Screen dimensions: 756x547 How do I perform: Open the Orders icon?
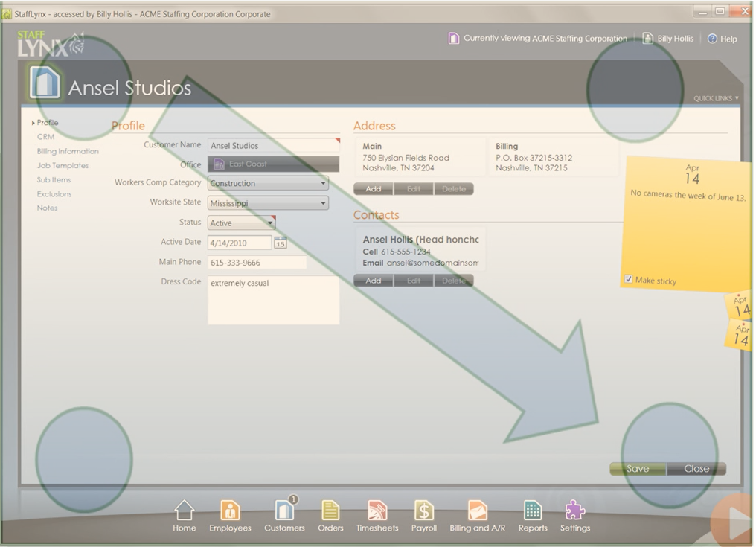pyautogui.click(x=330, y=511)
